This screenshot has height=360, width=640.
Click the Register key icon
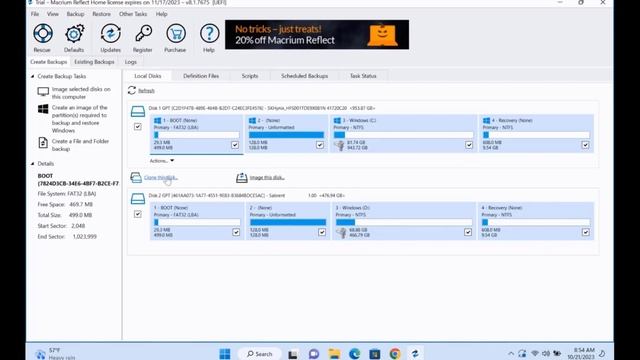pos(143,33)
